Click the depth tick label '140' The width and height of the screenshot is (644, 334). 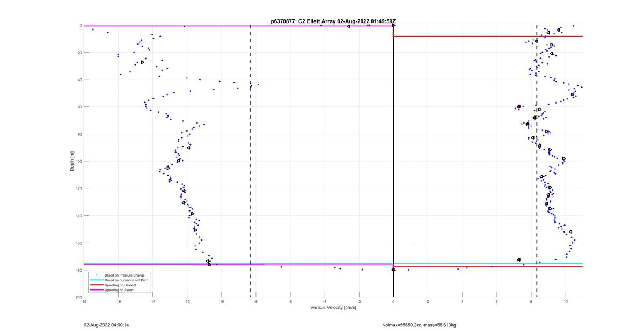[78, 216]
